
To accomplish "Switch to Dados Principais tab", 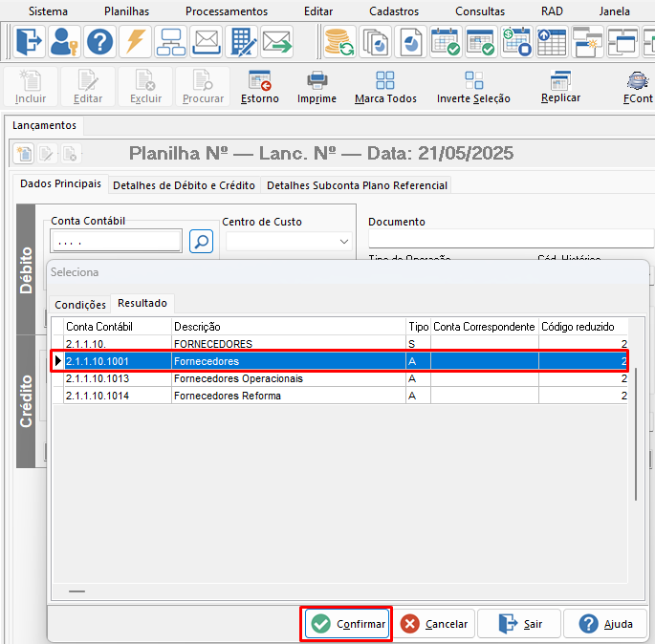I will (x=60, y=183).
